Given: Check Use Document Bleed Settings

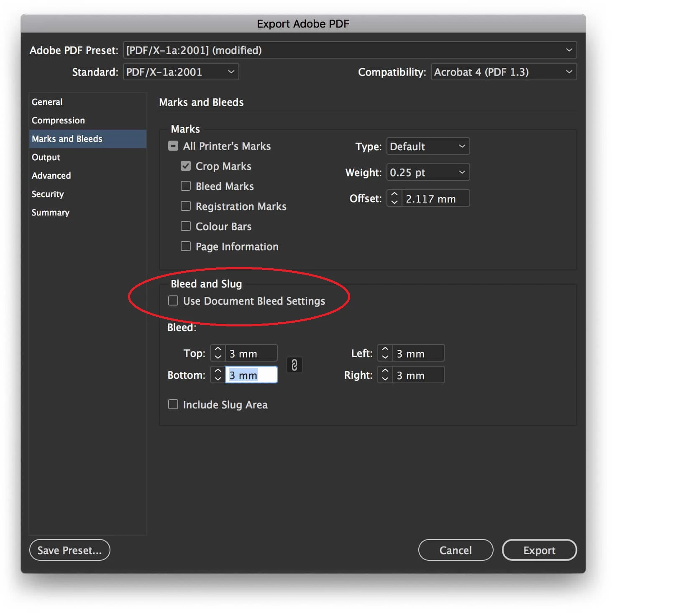Looking at the screenshot, I should tap(173, 301).
